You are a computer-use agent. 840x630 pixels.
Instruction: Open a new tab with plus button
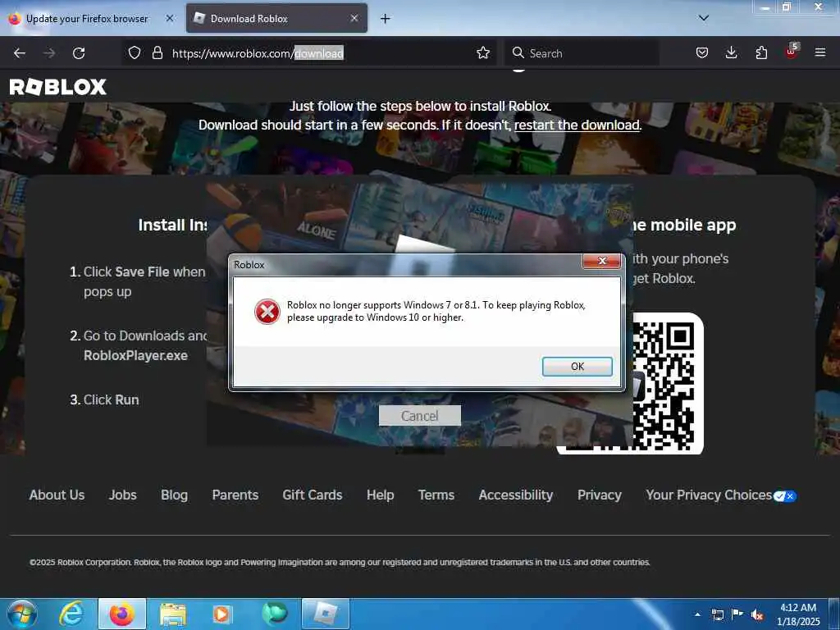tap(385, 19)
